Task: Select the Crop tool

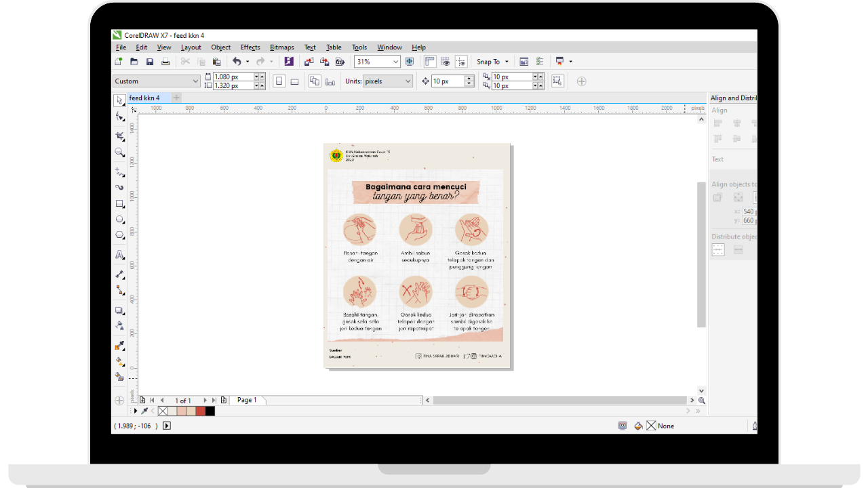Action: click(119, 136)
